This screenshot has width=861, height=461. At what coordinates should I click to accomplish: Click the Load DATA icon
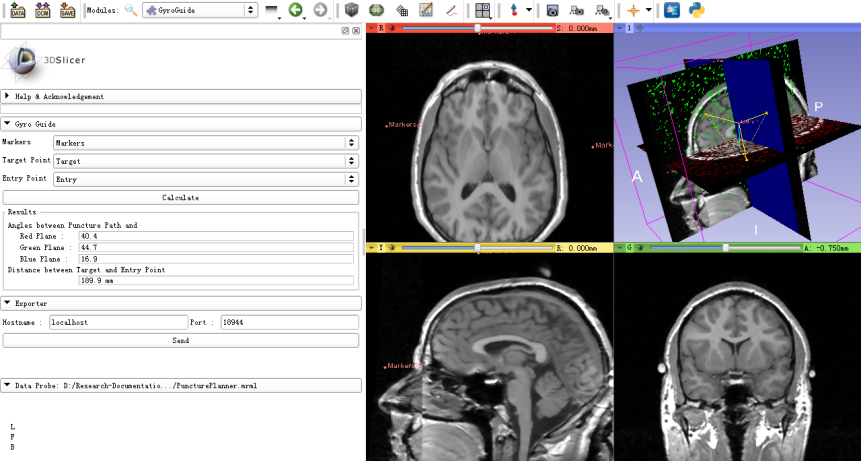pos(18,10)
